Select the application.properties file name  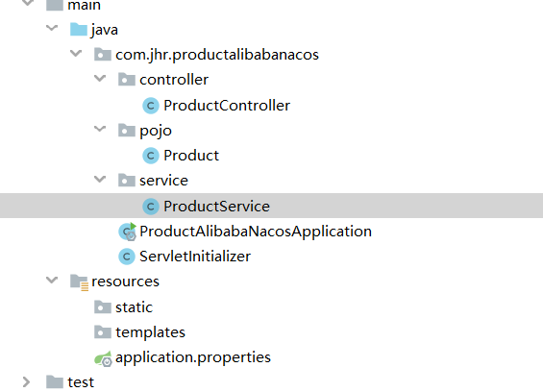(193, 357)
